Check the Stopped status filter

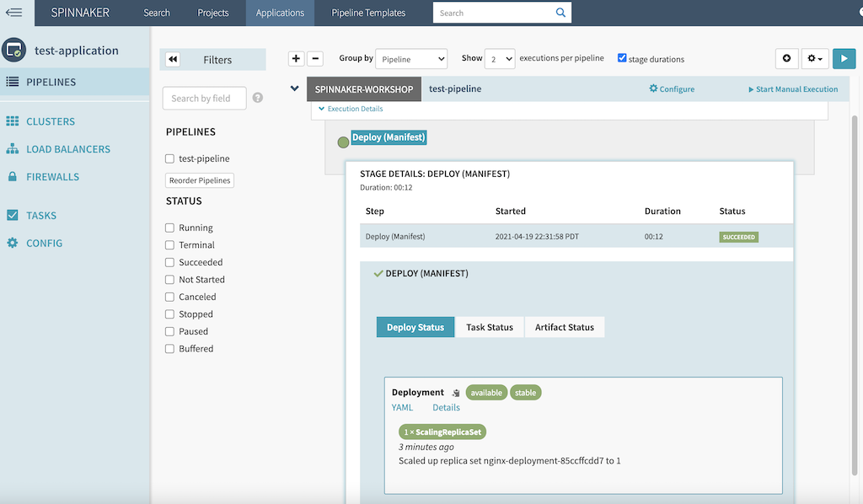(x=169, y=314)
